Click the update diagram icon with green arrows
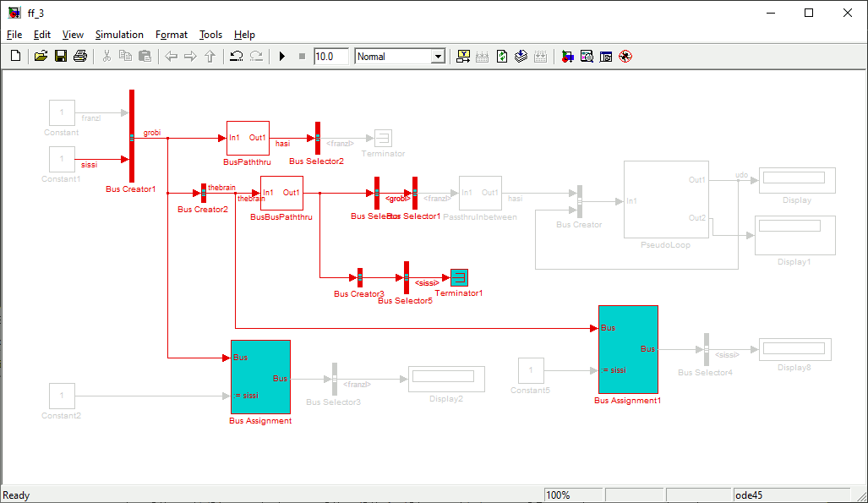The height and width of the screenshot is (503, 868). tap(502, 56)
